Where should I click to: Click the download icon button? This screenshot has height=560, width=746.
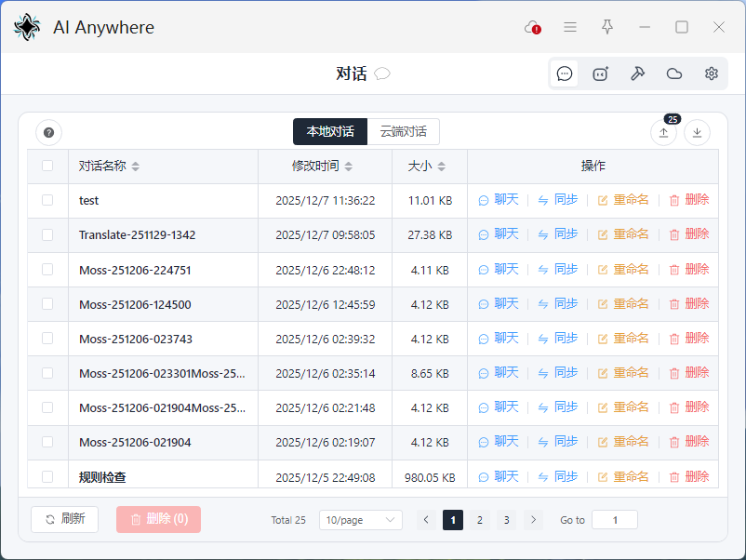[697, 132]
